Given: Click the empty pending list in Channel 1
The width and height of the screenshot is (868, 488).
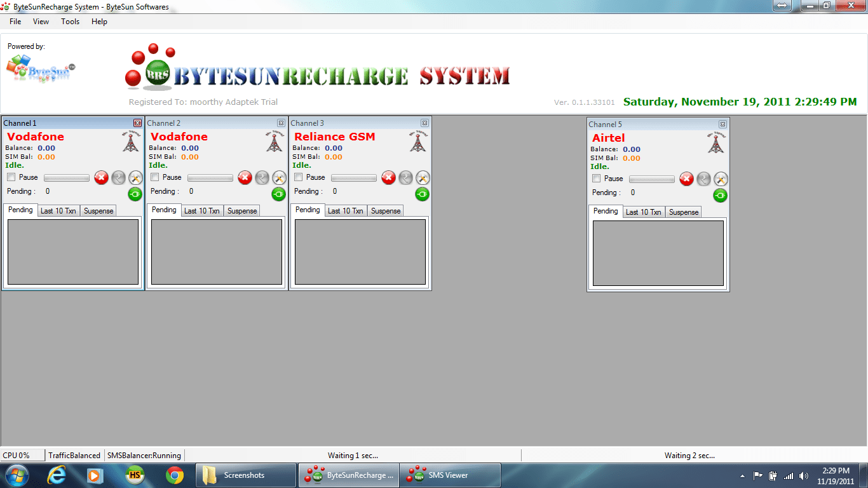Looking at the screenshot, I should [73, 252].
